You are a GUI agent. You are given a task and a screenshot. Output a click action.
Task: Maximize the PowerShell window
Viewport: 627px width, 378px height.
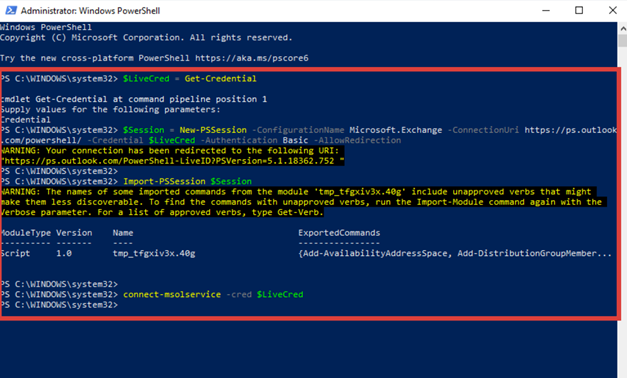click(579, 10)
